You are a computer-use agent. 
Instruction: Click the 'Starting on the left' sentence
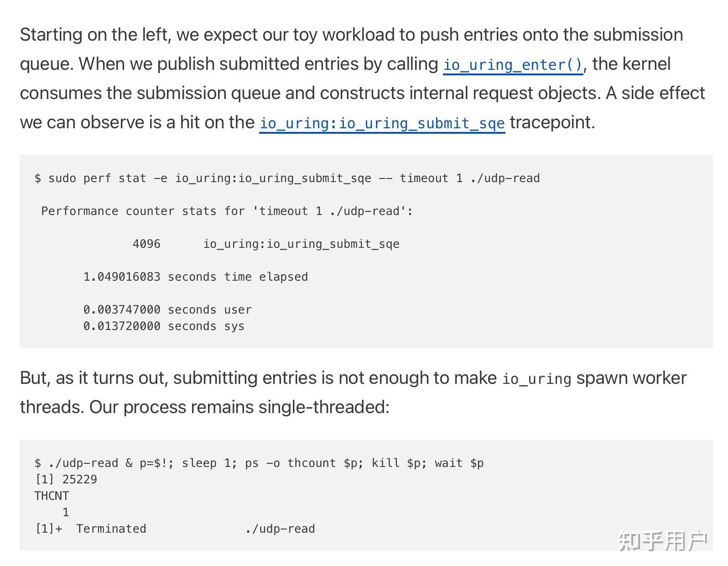pyautogui.click(x=95, y=35)
